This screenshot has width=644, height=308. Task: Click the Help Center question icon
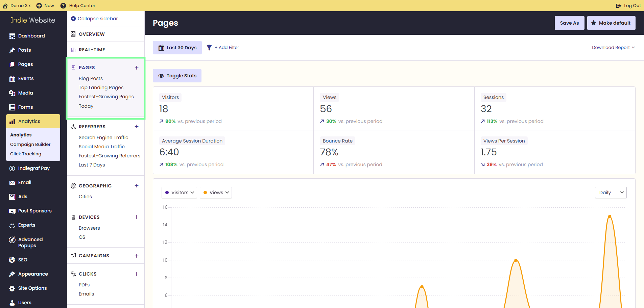(63, 5)
